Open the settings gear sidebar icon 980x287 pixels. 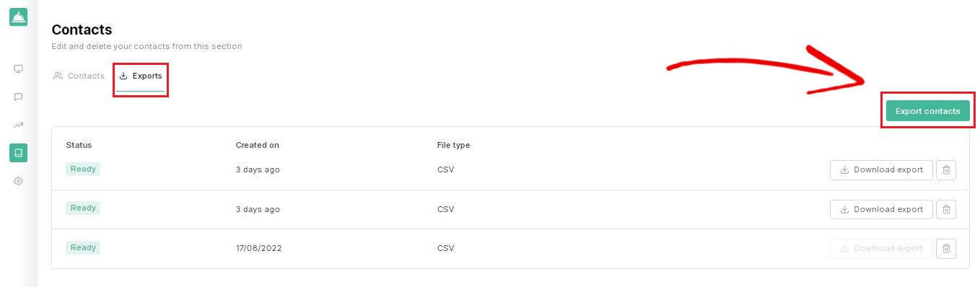19,181
